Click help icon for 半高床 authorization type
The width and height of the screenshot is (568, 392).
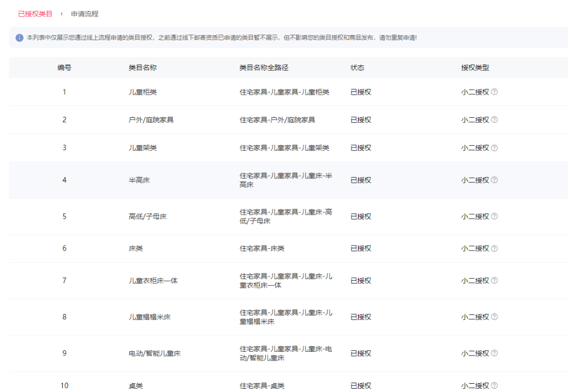494,180
